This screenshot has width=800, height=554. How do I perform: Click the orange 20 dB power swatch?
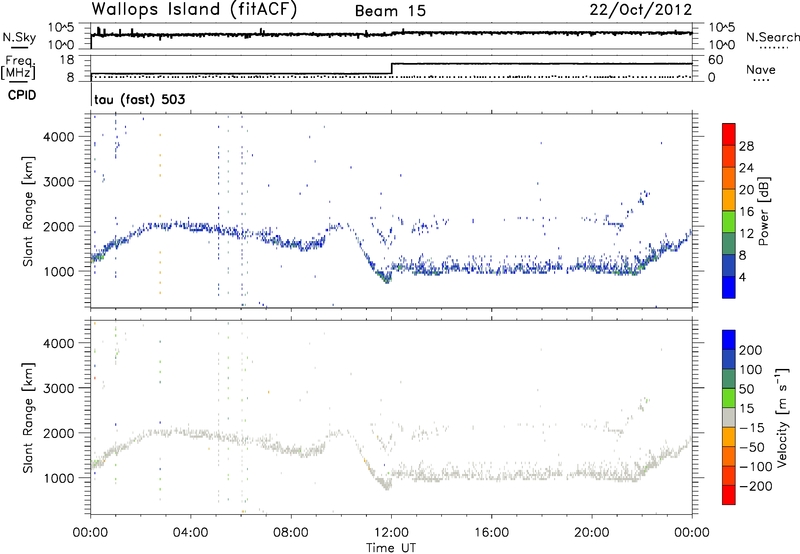pos(729,178)
